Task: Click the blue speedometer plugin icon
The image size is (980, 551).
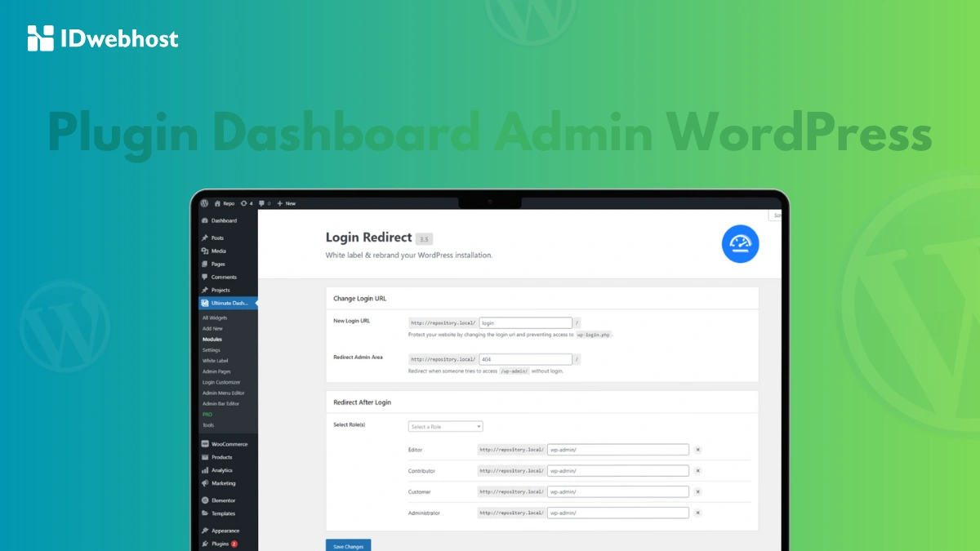Action: pos(740,243)
